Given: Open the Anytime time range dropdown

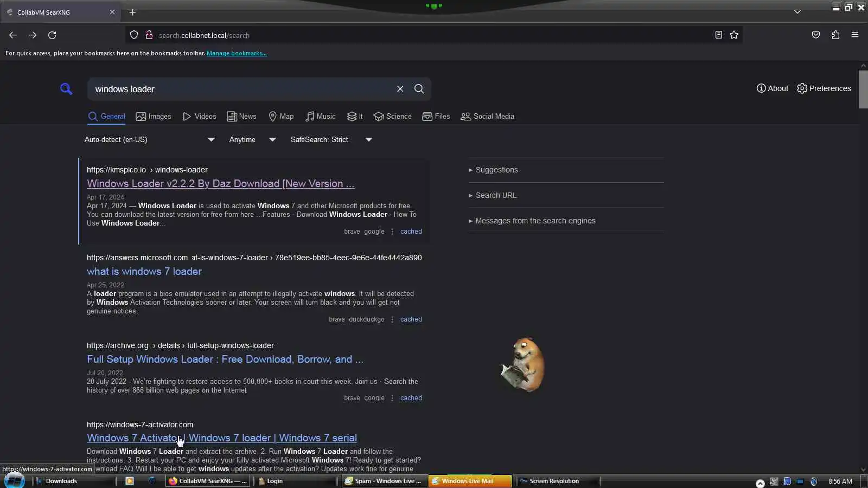Looking at the screenshot, I should click(253, 140).
